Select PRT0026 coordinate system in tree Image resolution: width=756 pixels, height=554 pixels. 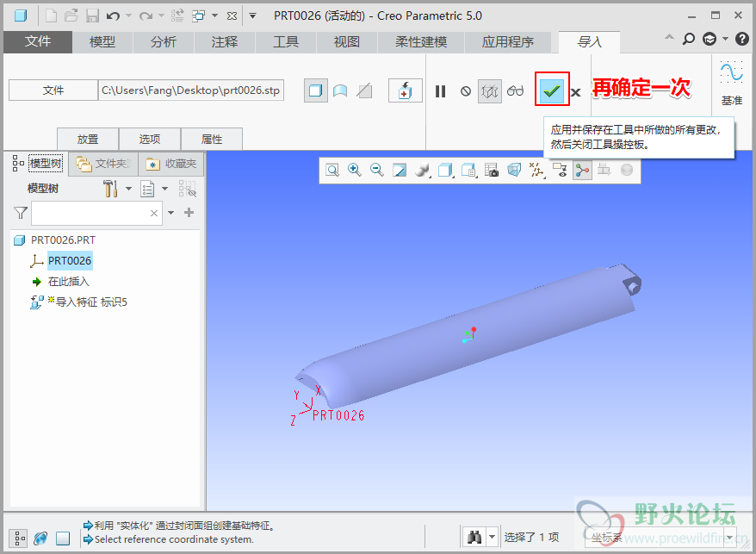pyautogui.click(x=70, y=260)
